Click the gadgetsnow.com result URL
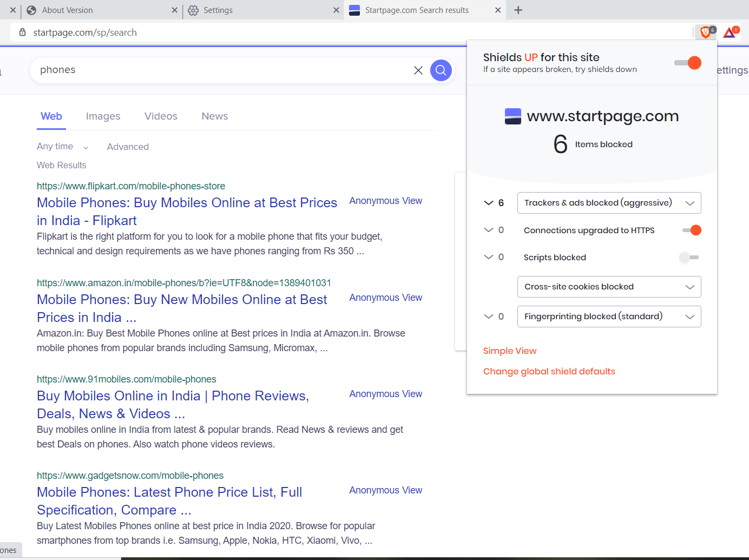Viewport: 749px width, 560px height. click(x=130, y=476)
